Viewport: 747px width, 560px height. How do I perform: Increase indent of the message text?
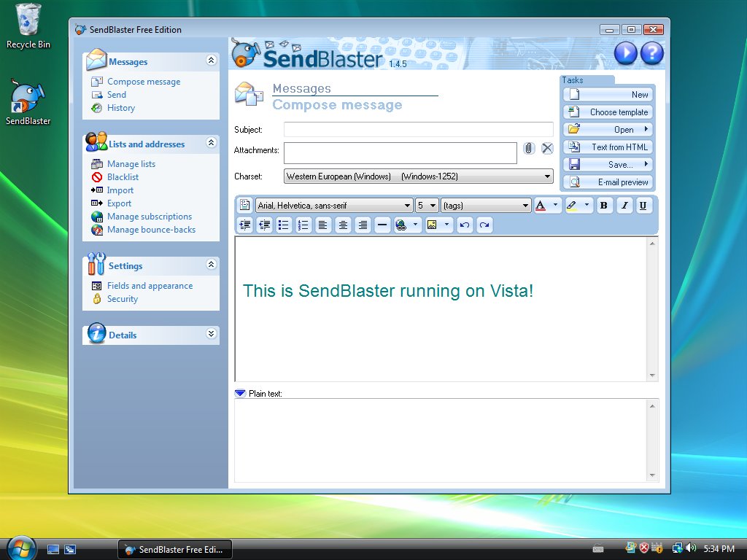pyautogui.click(x=245, y=225)
